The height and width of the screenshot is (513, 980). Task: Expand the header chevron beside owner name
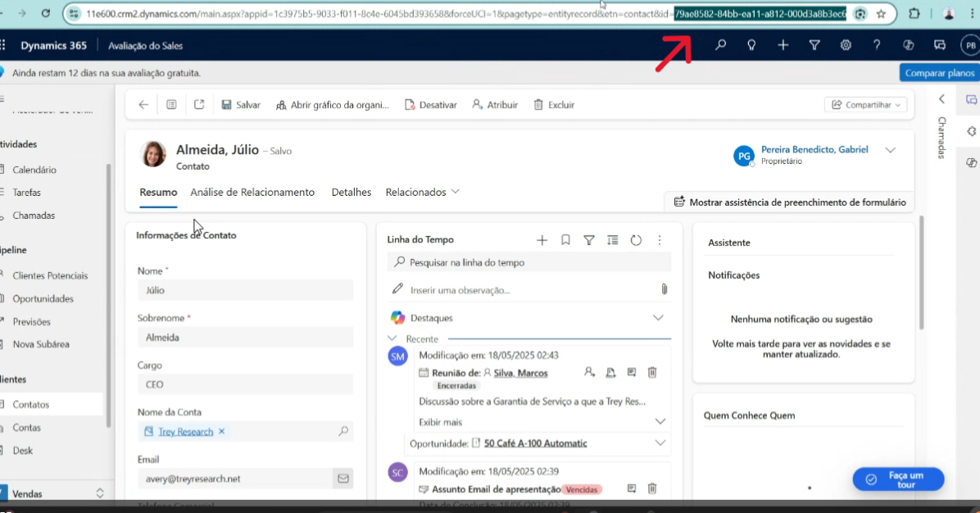pyautogui.click(x=891, y=150)
